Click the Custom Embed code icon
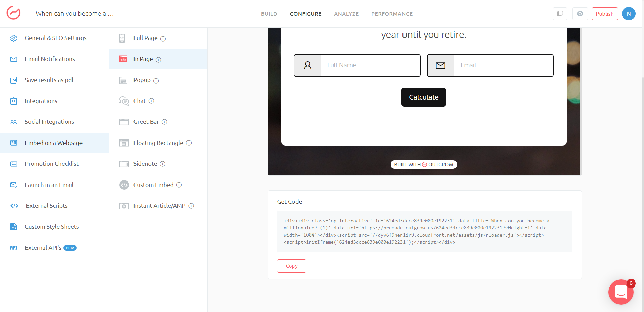Image resolution: width=644 pixels, height=312 pixels. (x=124, y=185)
